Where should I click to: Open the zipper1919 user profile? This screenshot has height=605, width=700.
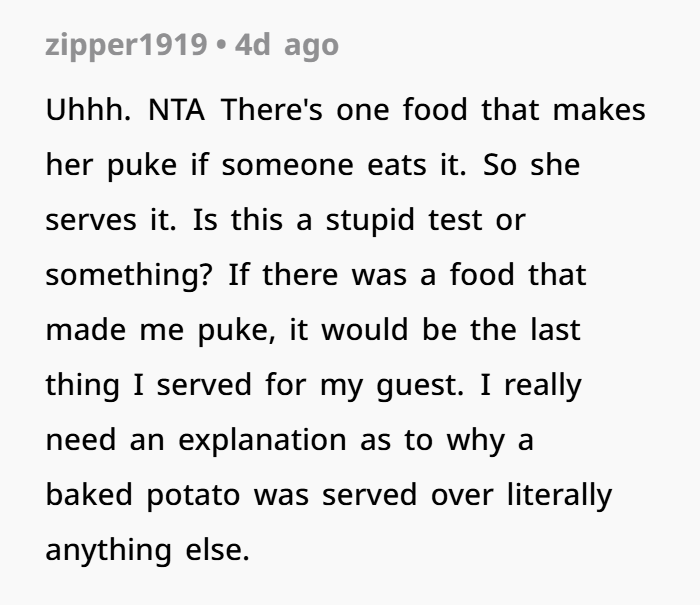pos(128,46)
